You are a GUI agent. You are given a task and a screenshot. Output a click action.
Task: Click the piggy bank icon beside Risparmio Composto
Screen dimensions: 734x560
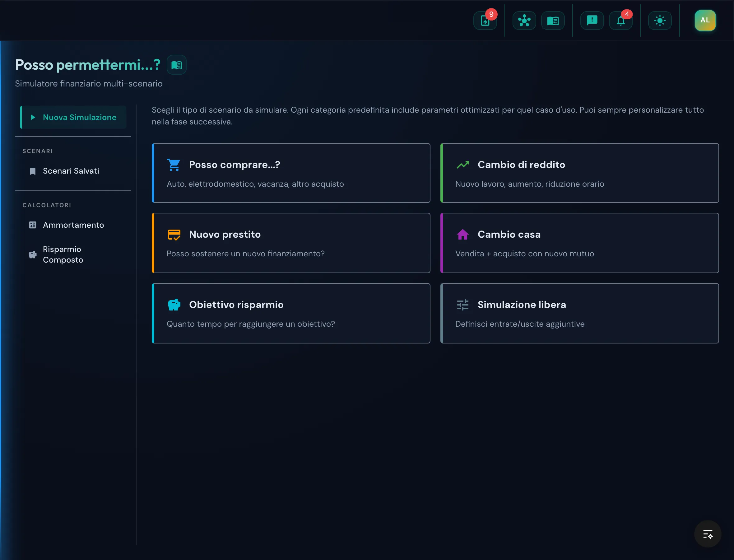pyautogui.click(x=33, y=255)
